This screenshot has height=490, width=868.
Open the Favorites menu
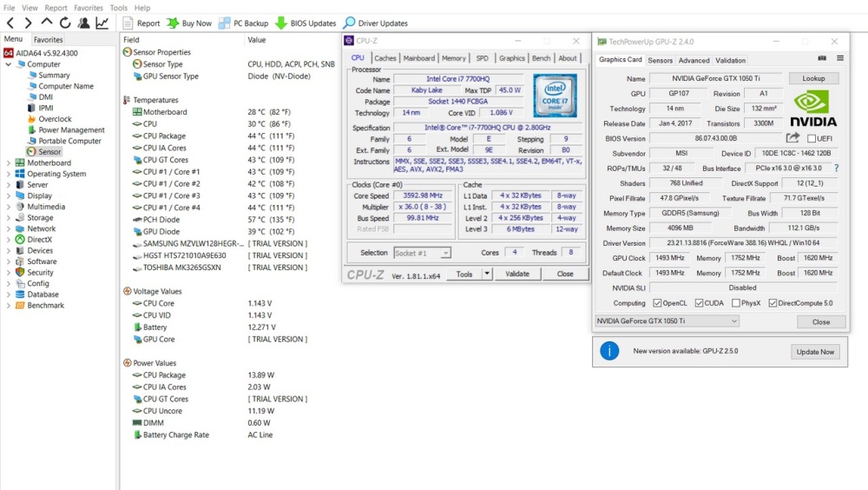pos(89,8)
